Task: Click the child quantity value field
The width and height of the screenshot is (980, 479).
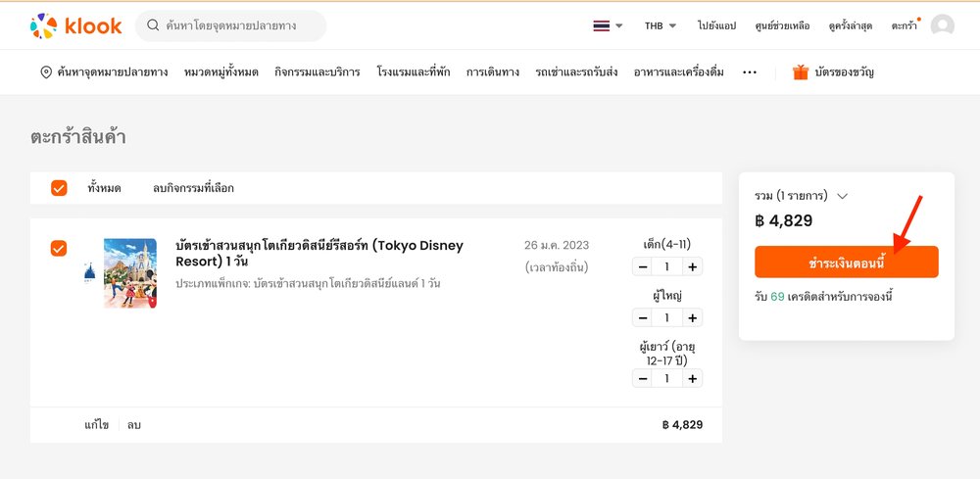Action: 666,266
